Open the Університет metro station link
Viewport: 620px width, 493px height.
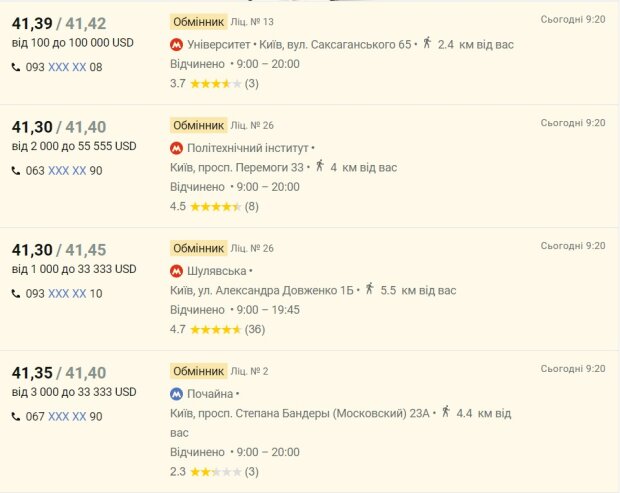pyautogui.click(x=226, y=44)
